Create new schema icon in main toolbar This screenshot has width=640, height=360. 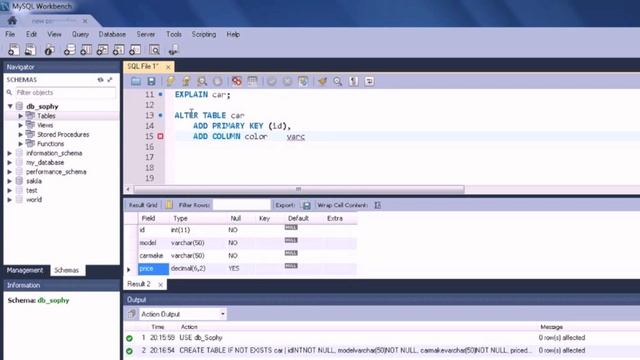click(69, 50)
